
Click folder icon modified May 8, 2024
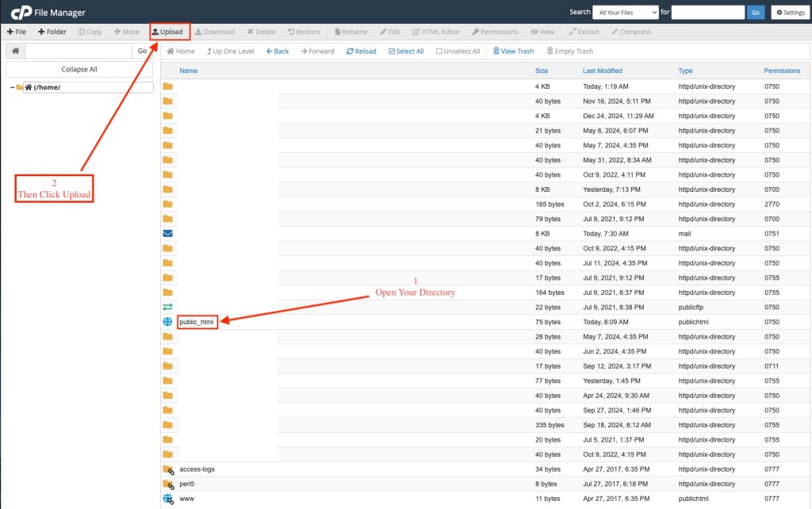(x=167, y=131)
